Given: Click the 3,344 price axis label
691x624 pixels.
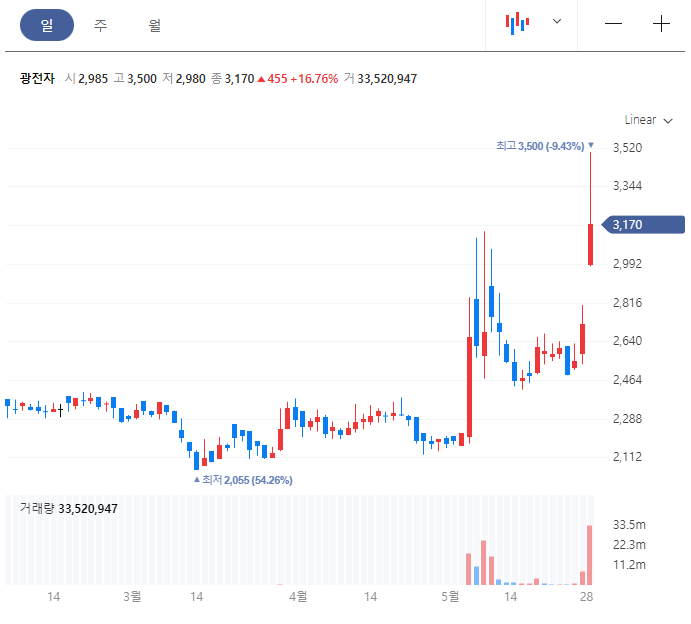Looking at the screenshot, I should tap(628, 186).
